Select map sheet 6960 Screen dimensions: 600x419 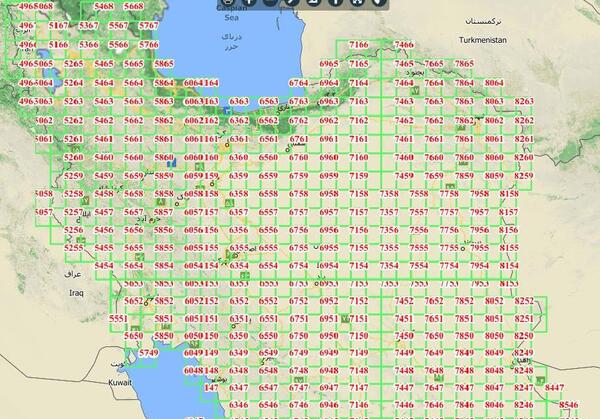329,157
